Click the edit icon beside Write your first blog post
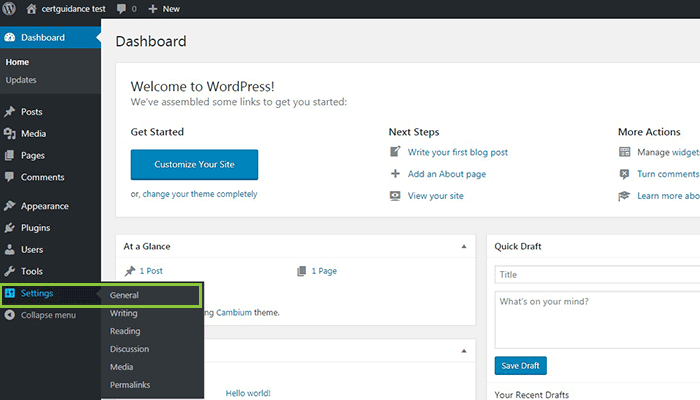Screen dimensions: 700x400 click(x=395, y=152)
